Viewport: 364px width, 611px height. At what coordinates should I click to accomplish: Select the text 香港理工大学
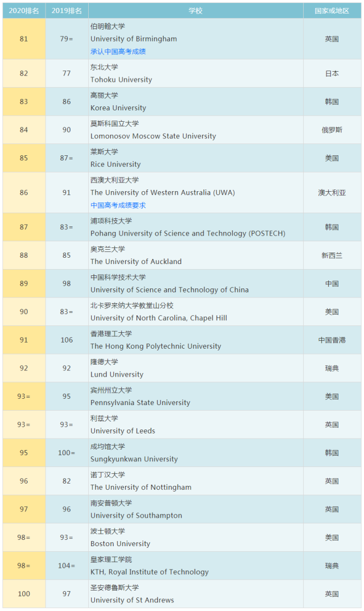pyautogui.click(x=111, y=334)
